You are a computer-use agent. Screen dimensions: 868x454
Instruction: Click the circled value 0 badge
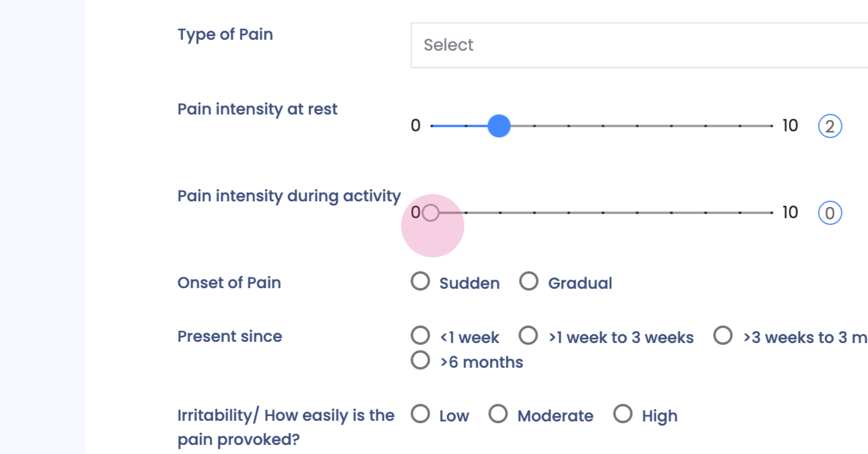[x=829, y=213]
